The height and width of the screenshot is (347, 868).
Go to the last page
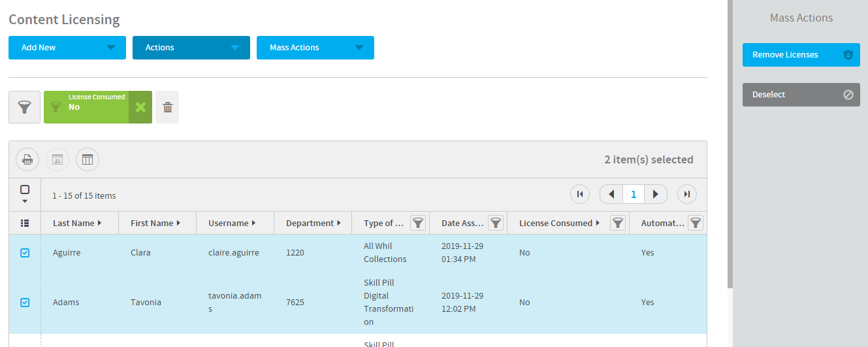(x=686, y=194)
